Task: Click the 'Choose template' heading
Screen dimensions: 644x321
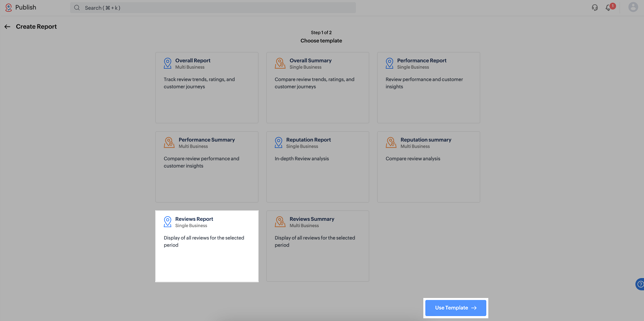Action: (x=321, y=41)
